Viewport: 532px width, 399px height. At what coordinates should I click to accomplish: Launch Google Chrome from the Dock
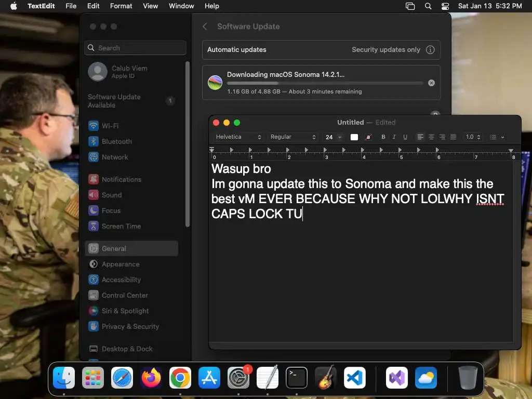click(180, 378)
